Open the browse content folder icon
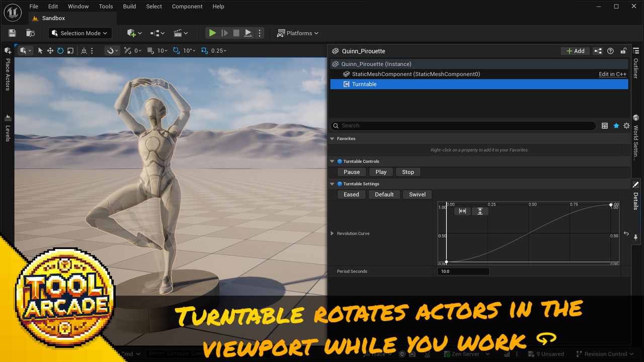This screenshot has height=362, width=644. coord(31,33)
